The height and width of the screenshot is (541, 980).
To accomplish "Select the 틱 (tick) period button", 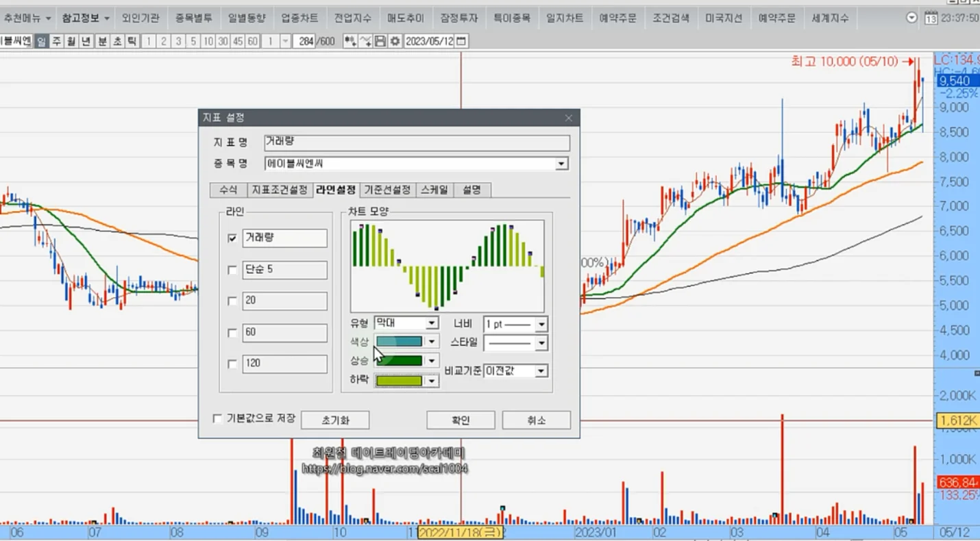I will click(x=132, y=41).
